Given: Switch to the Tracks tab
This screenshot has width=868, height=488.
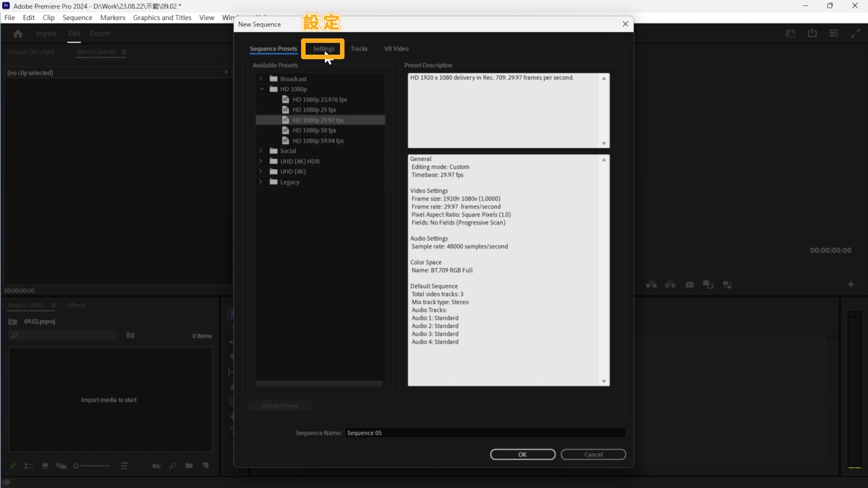Looking at the screenshot, I should coord(359,48).
